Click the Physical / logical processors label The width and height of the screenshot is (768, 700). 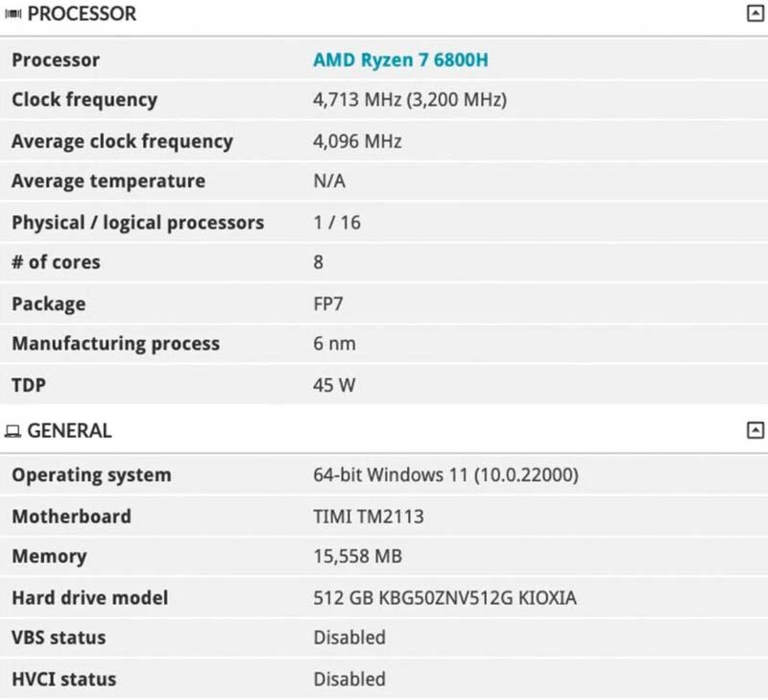click(137, 223)
